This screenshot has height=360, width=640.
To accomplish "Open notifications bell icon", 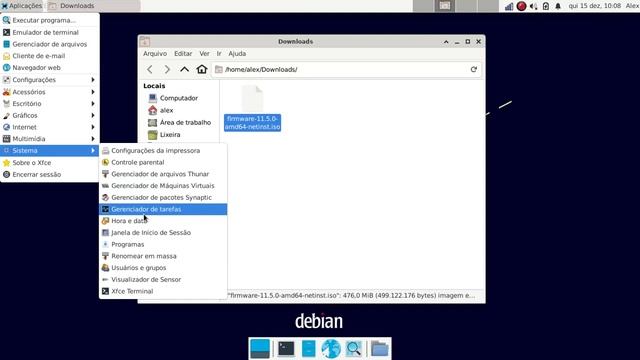I will [558, 6].
